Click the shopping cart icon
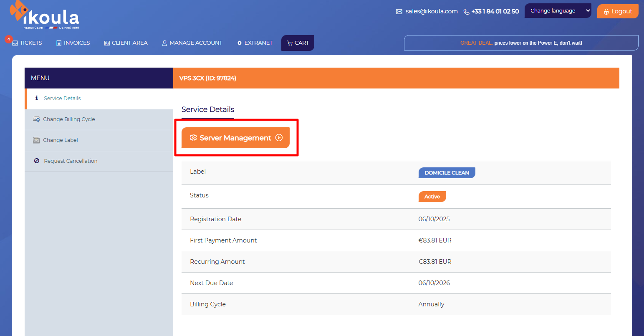This screenshot has width=644, height=336. pyautogui.click(x=290, y=43)
